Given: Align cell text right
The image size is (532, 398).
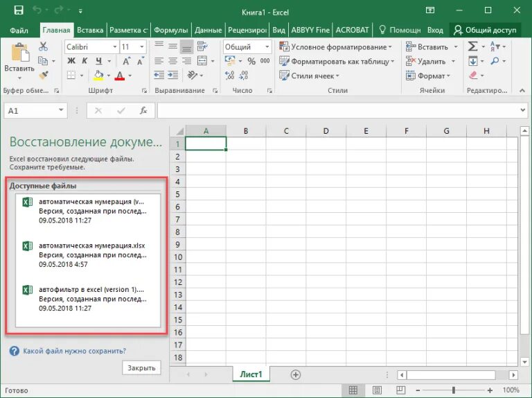Looking at the screenshot, I should coord(186,61).
